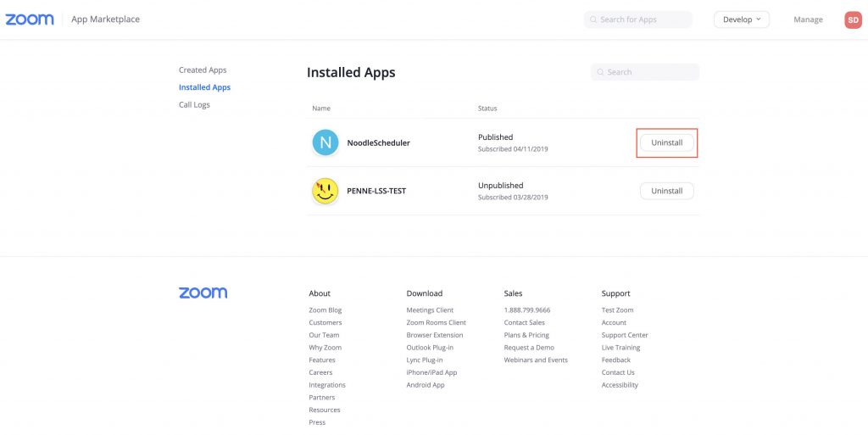Image resolution: width=868 pixels, height=435 pixels.
Task: Click App Marketplace title
Action: pos(106,20)
